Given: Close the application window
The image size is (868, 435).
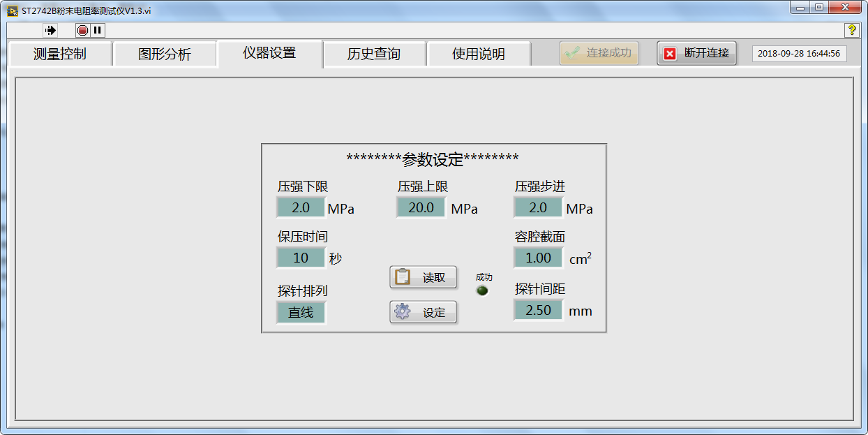Looking at the screenshot, I should coord(845,8).
